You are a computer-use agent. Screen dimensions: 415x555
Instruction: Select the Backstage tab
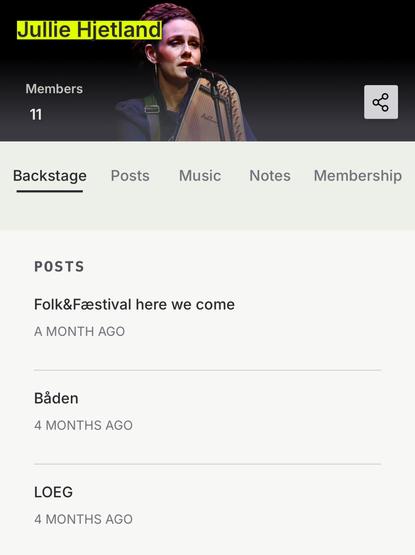pyautogui.click(x=50, y=176)
